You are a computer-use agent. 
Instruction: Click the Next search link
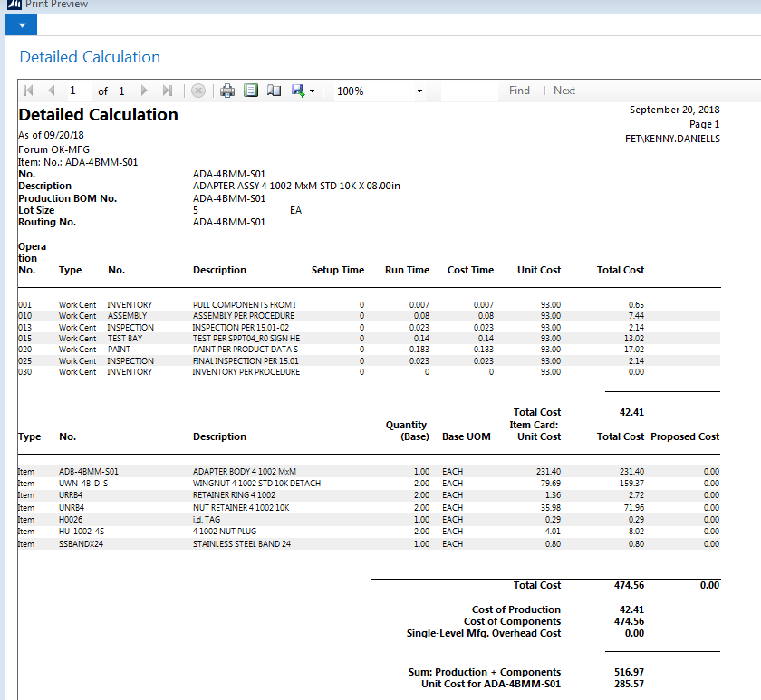pos(564,91)
